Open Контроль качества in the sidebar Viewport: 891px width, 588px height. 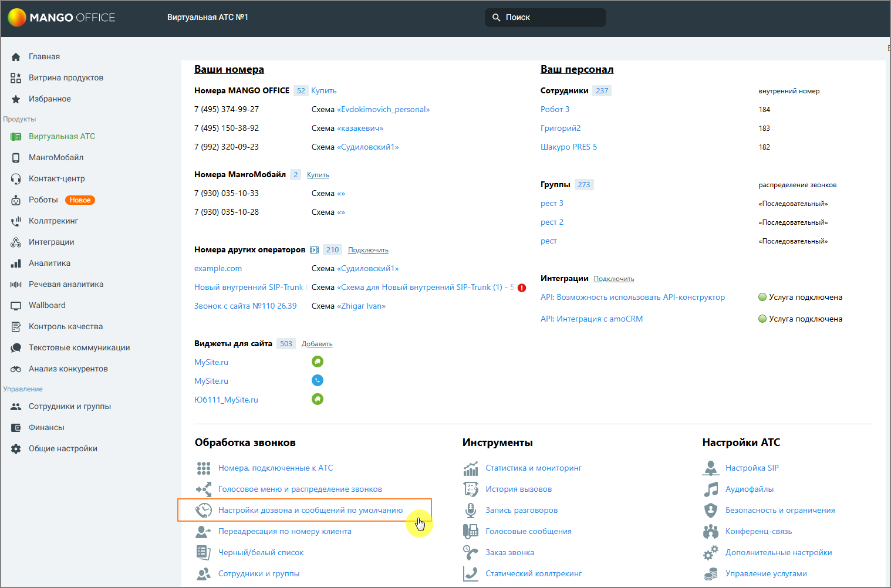[x=66, y=327]
